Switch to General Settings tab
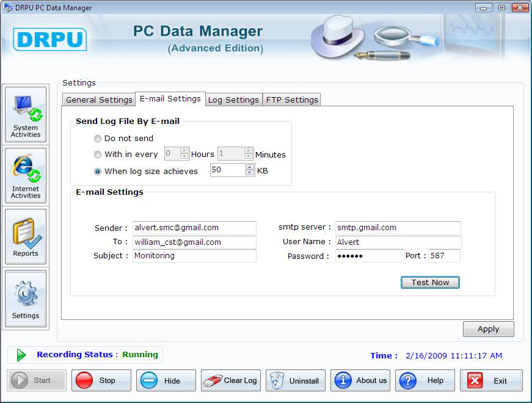 coord(99,100)
